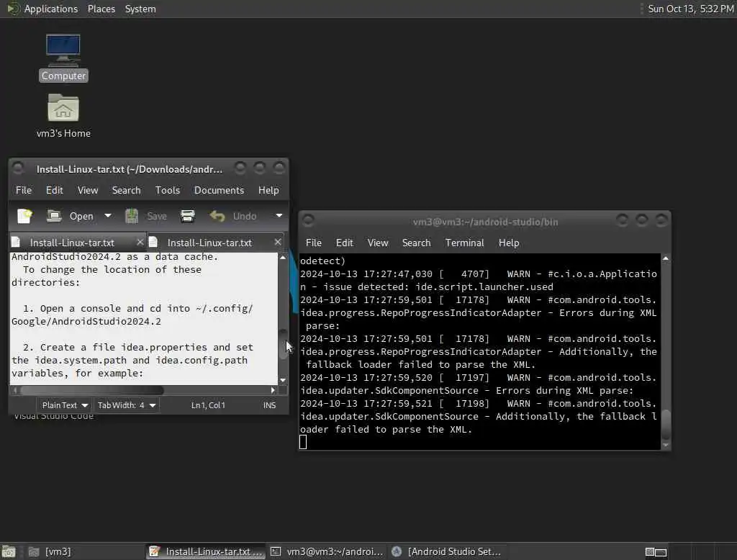Open the Documents menu in text editor
This screenshot has width=737, height=560.
219,190
